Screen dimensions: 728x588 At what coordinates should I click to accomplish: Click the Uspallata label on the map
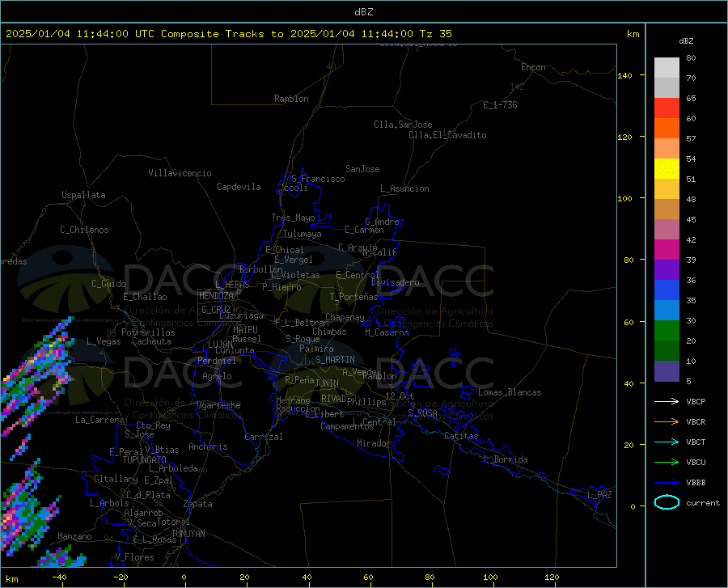[x=83, y=195]
